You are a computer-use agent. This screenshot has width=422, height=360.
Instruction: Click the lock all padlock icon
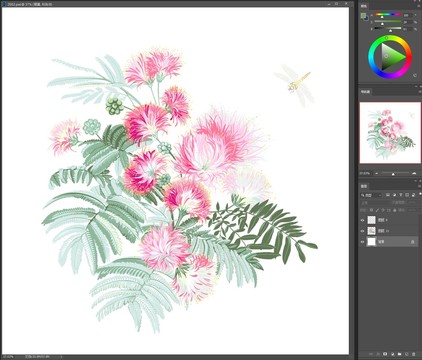394,210
